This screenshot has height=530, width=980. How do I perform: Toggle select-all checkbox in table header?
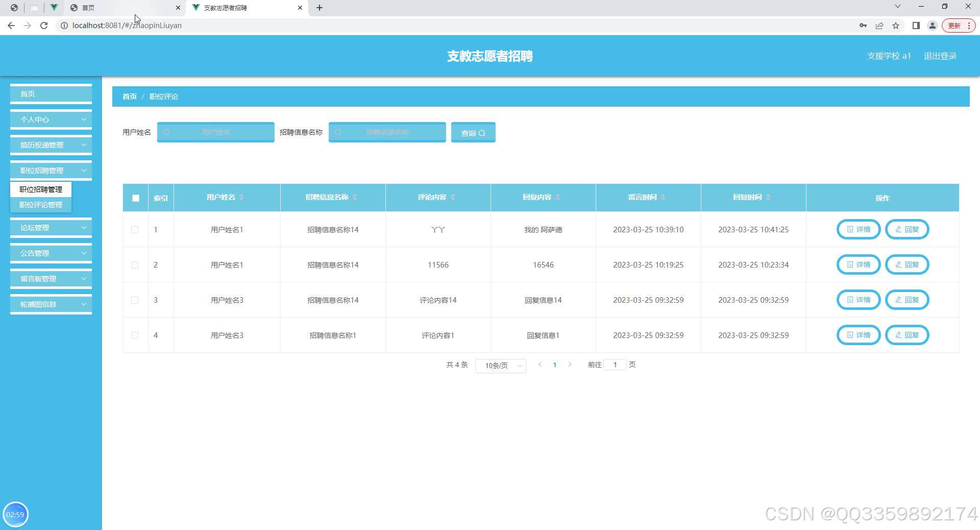(135, 198)
